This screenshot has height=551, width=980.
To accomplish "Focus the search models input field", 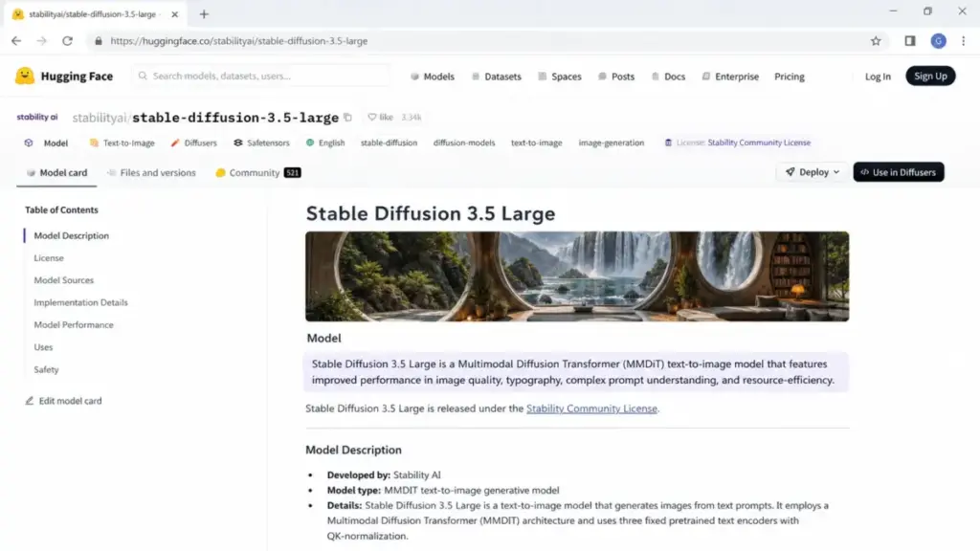I will (x=261, y=76).
